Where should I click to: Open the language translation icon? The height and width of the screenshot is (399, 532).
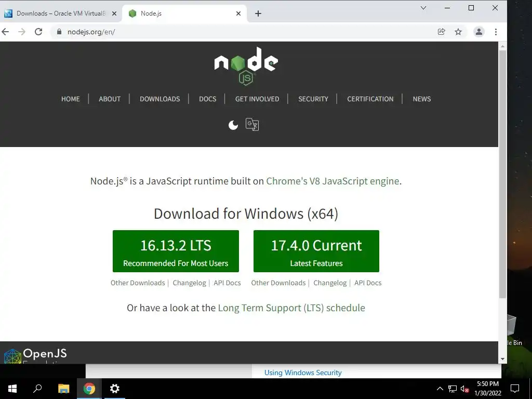[252, 125]
